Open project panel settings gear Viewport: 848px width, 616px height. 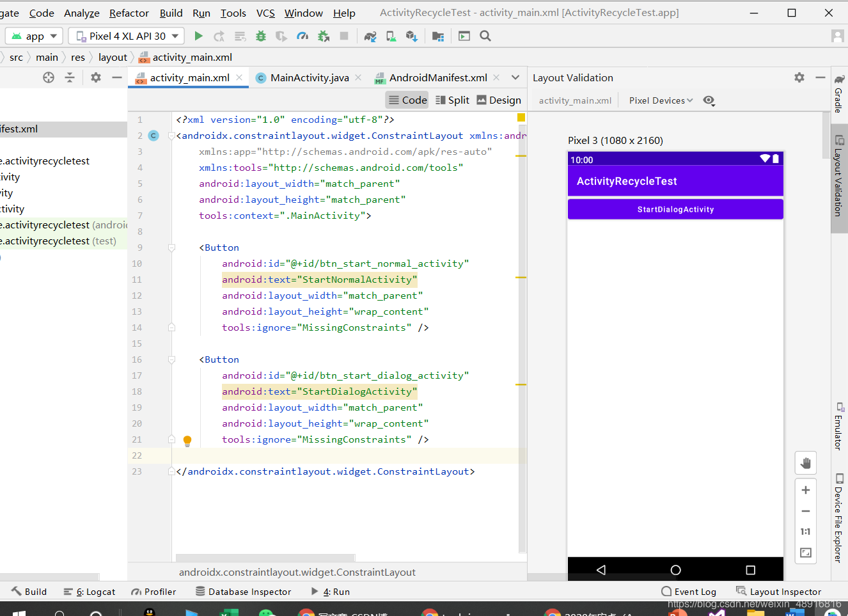point(96,77)
